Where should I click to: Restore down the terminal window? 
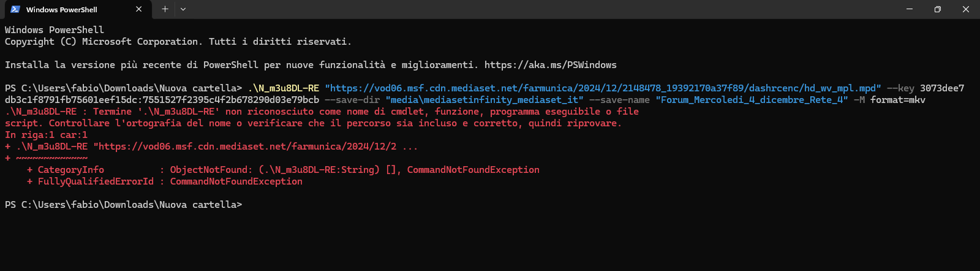click(x=937, y=9)
